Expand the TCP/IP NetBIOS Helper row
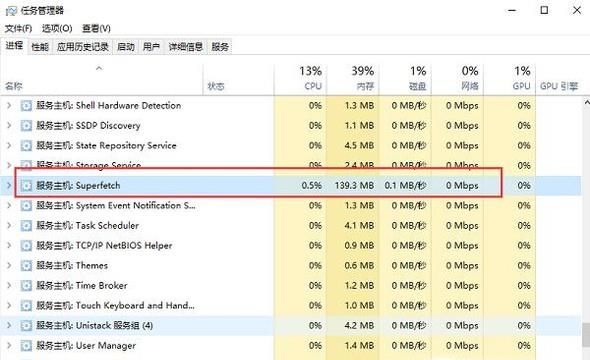Screen dimensions: 590x360 [9, 246]
